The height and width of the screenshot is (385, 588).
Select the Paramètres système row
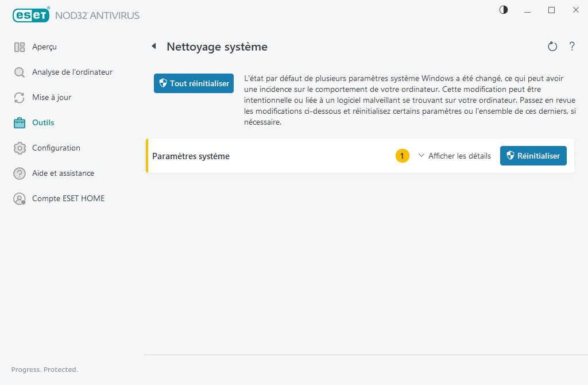click(x=258, y=155)
